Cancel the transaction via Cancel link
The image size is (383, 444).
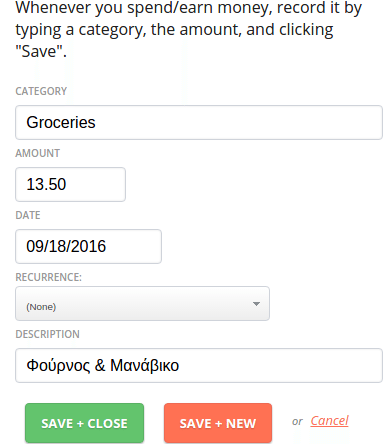coord(329,421)
